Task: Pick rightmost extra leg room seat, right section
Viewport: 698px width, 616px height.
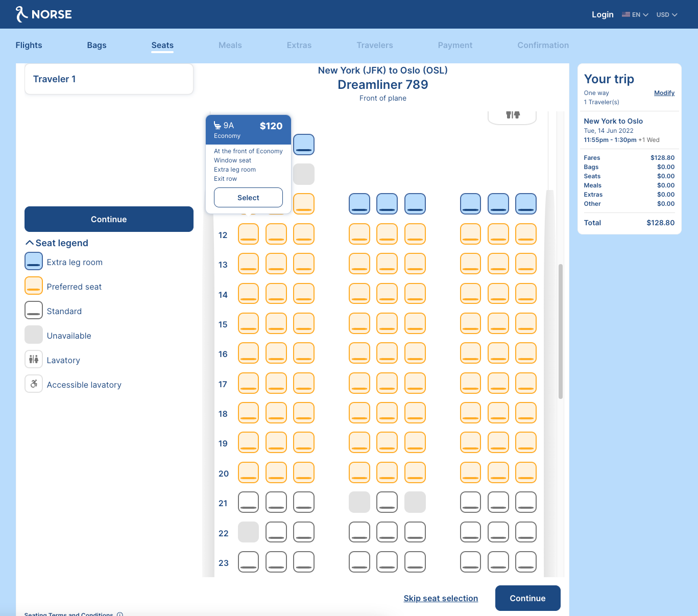Action: (x=526, y=204)
